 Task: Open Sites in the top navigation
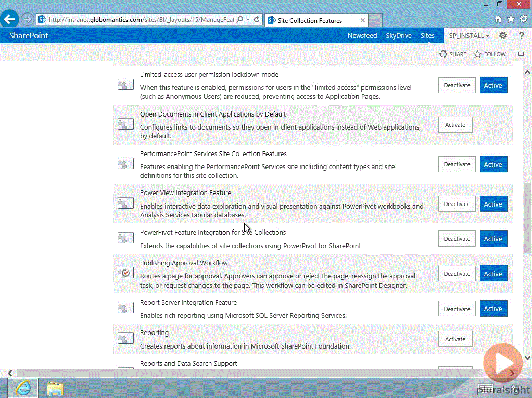click(427, 35)
